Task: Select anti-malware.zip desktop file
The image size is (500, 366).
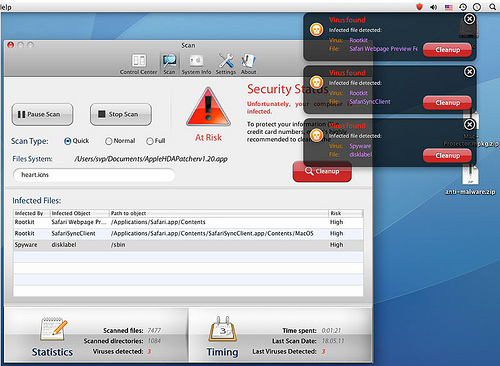Action: tap(470, 180)
